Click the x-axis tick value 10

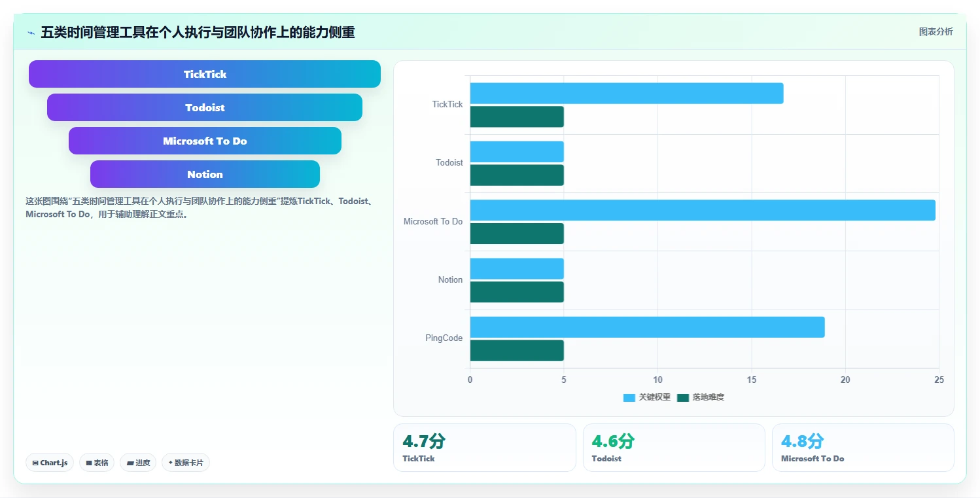(x=657, y=380)
